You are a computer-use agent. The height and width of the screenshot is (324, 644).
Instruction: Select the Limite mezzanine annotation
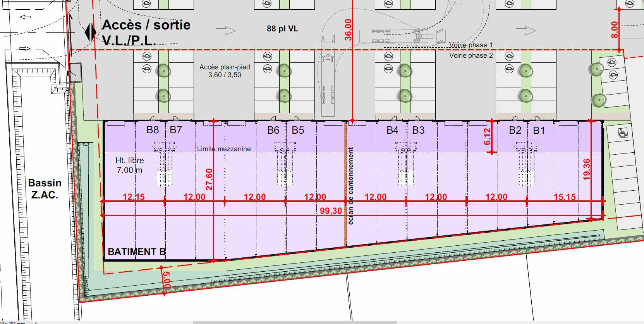224,149
